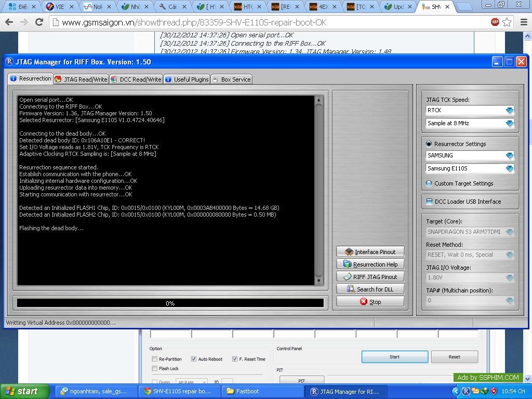Switch to 'SHV-E110S repair bo...' taskbar item
This screenshot has height=399, width=532.
[x=179, y=392]
